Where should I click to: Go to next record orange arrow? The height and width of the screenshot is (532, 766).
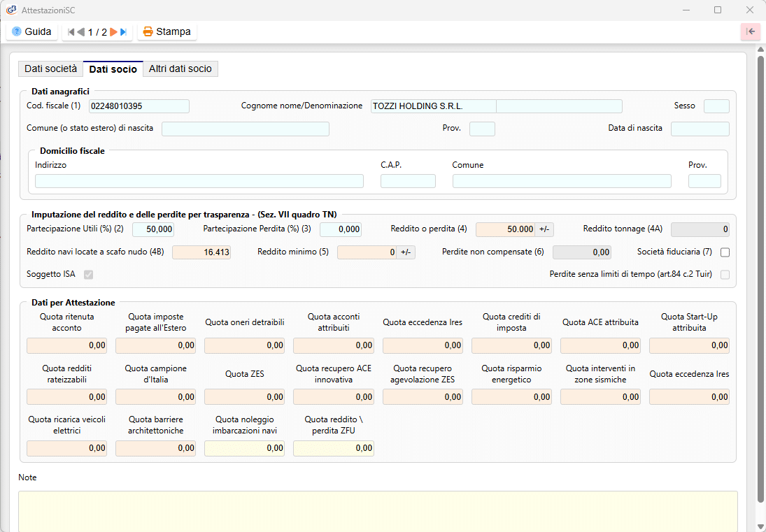(113, 32)
